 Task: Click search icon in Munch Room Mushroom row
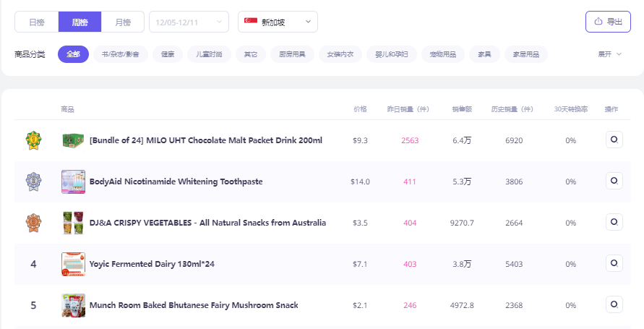coord(614,304)
